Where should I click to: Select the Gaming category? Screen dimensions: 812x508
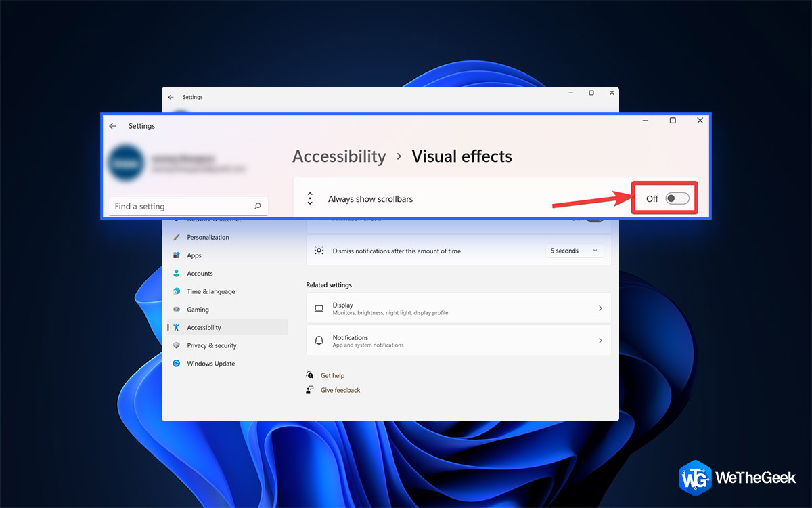[x=198, y=310]
